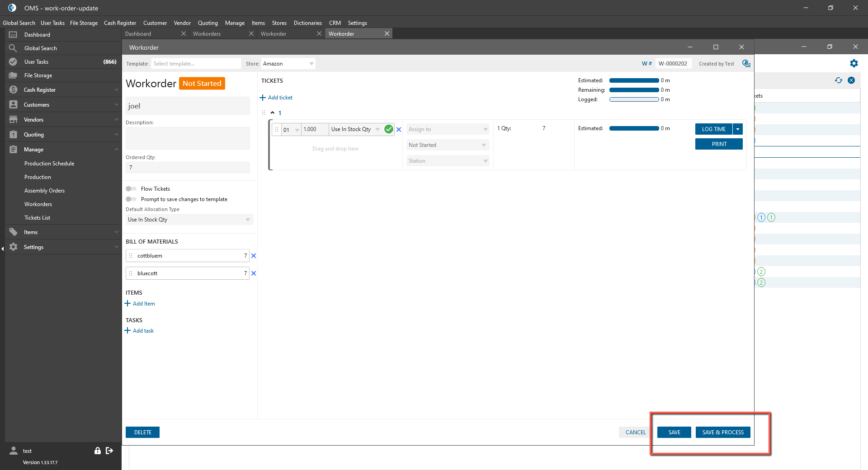The width and height of the screenshot is (868, 470).
Task: Click the Vendors store icon in sidebar
Action: [13, 120]
